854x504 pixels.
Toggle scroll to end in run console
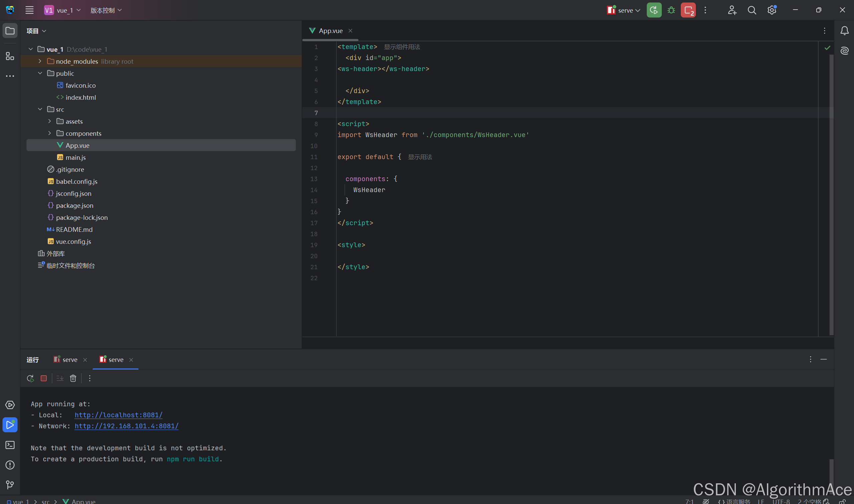[60, 378]
